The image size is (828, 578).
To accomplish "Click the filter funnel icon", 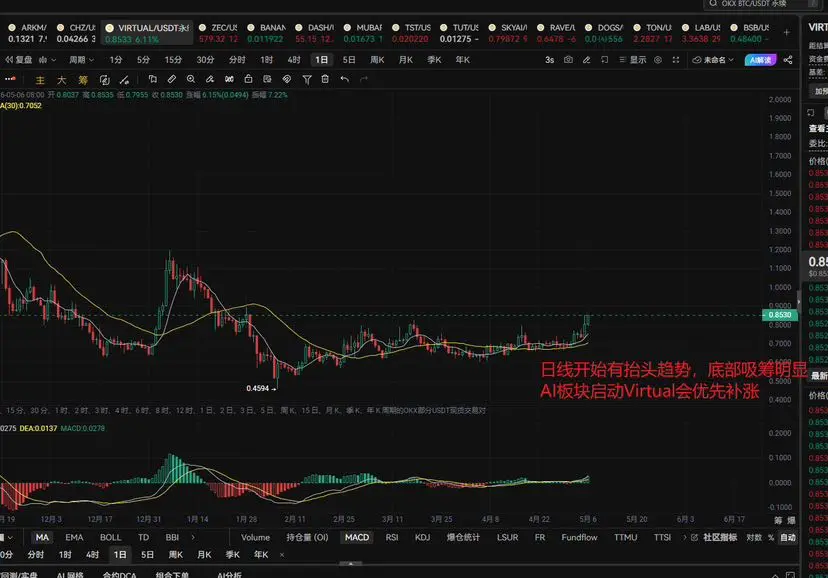I will tap(307, 79).
